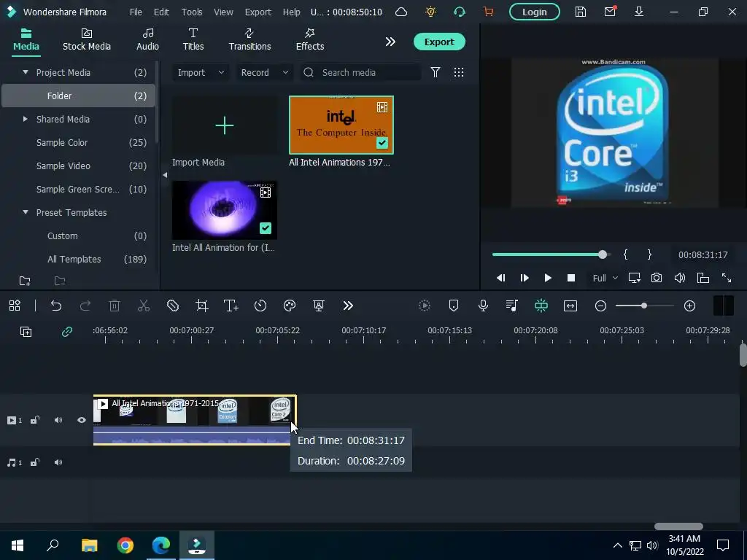Click the Import Media plus tile
This screenshot has width=747, height=560.
click(x=225, y=125)
